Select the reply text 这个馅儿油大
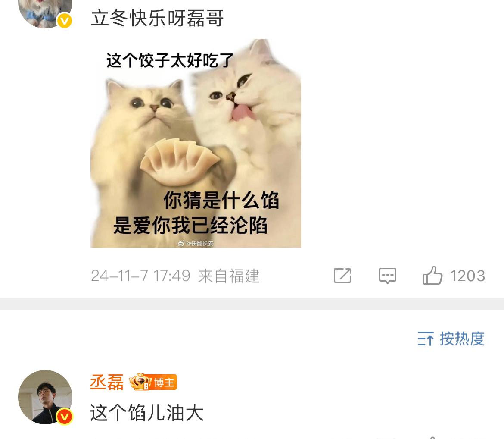The width and height of the screenshot is (504, 439). pos(146,413)
